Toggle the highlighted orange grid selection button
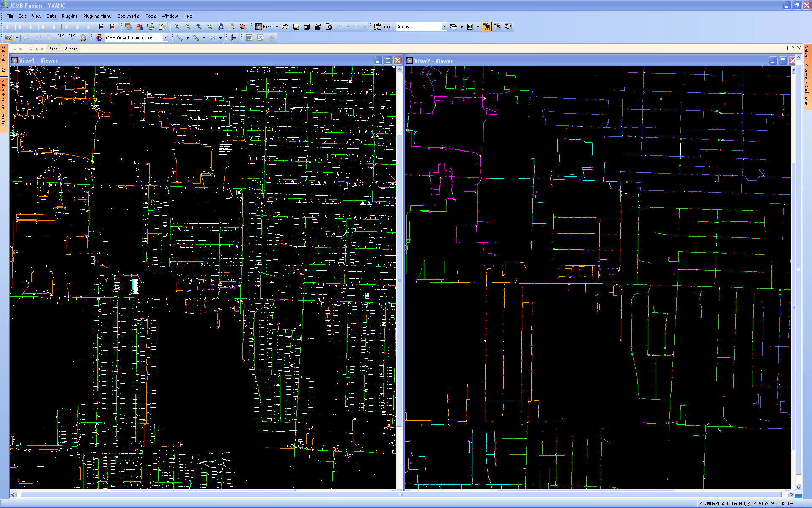This screenshot has width=812, height=508. coord(486,27)
